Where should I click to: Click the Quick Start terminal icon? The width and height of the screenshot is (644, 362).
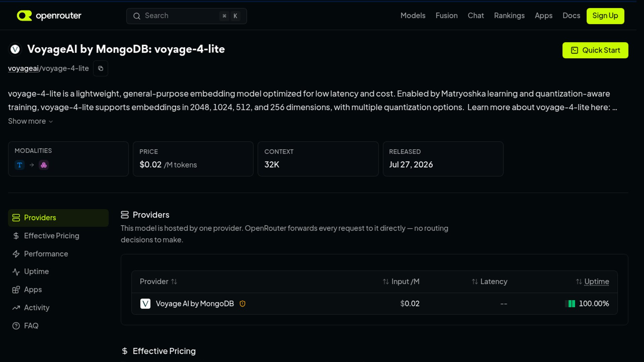[575, 50]
